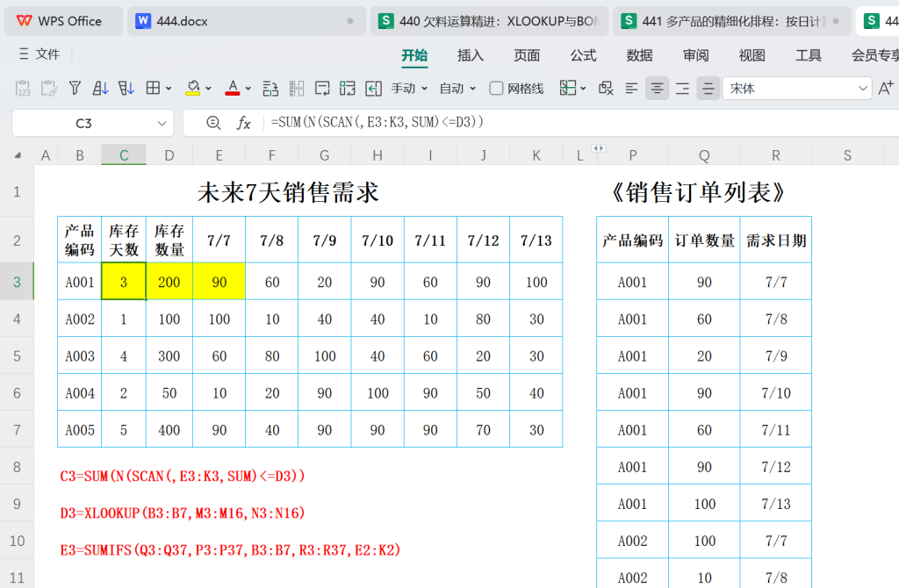The width and height of the screenshot is (899, 588).
Task: Open the 插入 ribbon tab
Action: 471,55
